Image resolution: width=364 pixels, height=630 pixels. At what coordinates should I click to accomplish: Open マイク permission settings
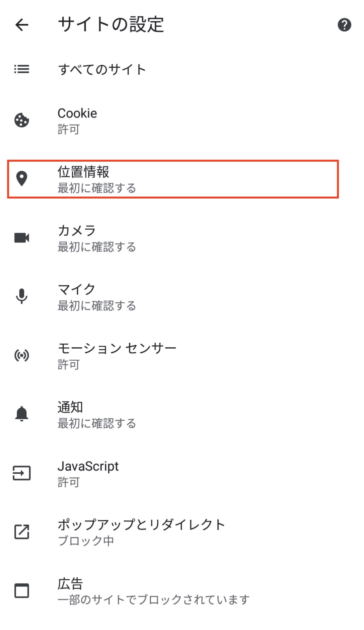[x=97, y=297]
